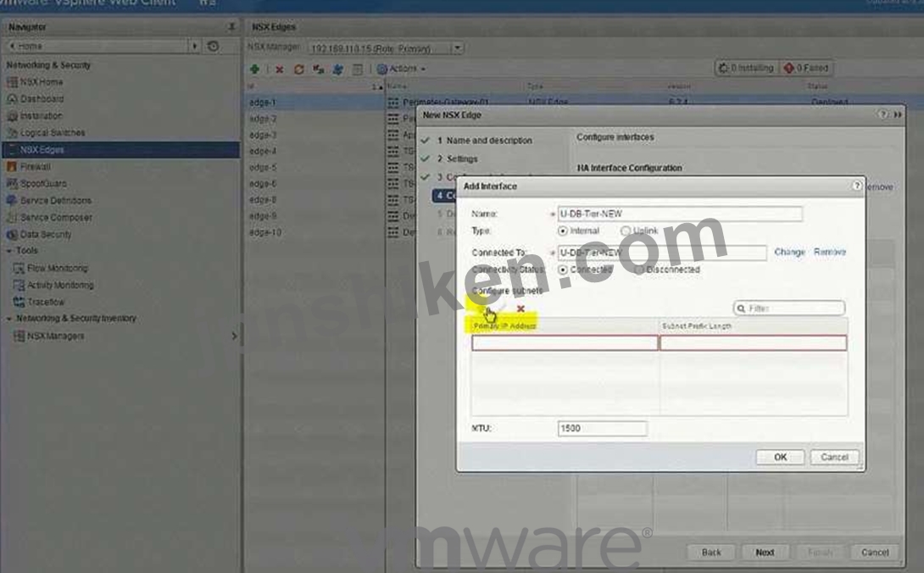
Task: Click the Primary IP Address cell
Action: click(565, 343)
